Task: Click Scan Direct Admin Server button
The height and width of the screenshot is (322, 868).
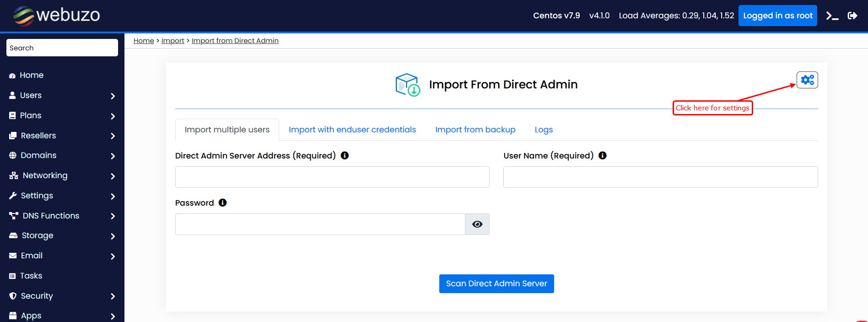Action: tap(496, 284)
